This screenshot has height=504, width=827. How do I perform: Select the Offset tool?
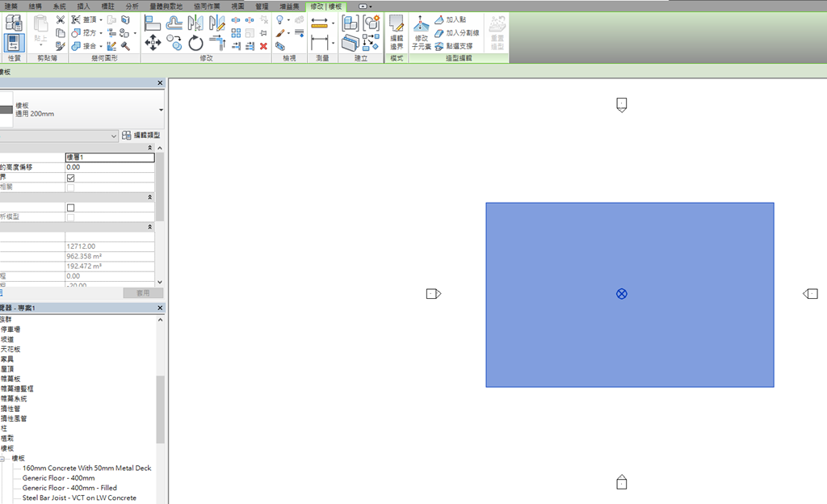[x=174, y=23]
